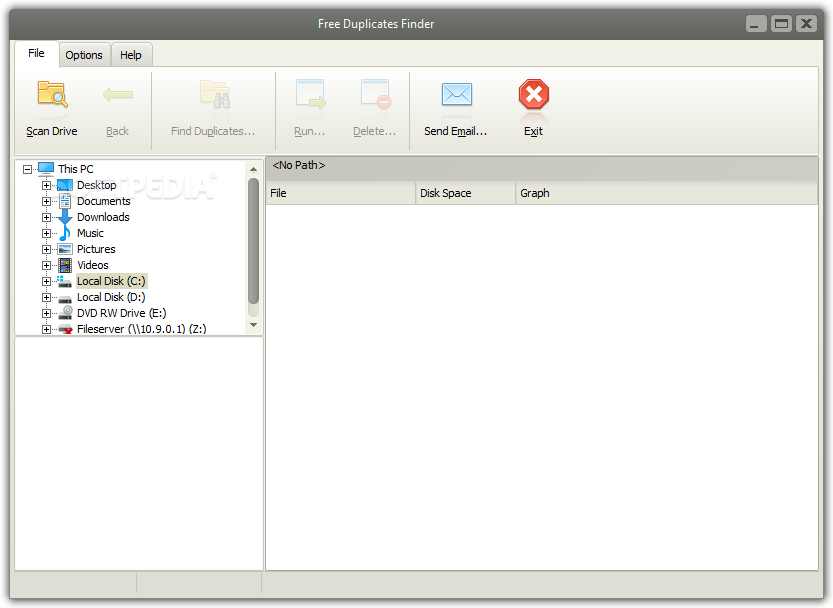Expand the Documents tree node
Screen dimensions: 833x608
coord(47,201)
